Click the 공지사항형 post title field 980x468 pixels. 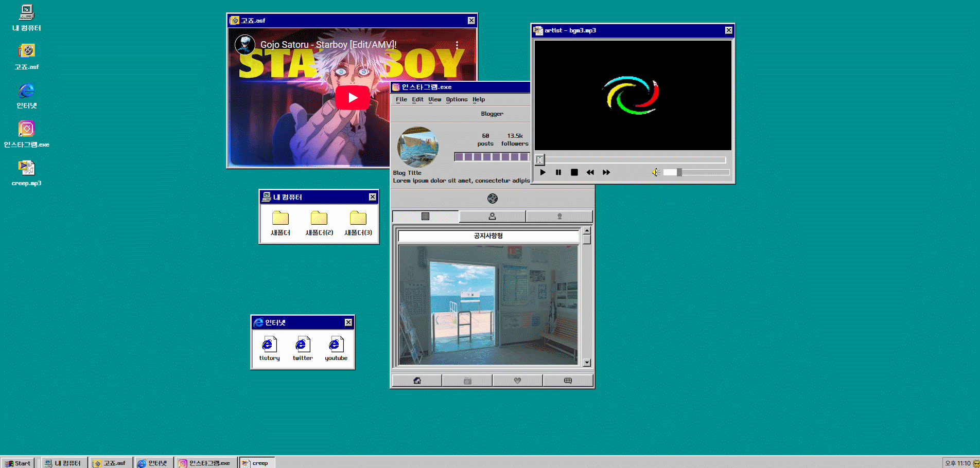click(x=488, y=236)
